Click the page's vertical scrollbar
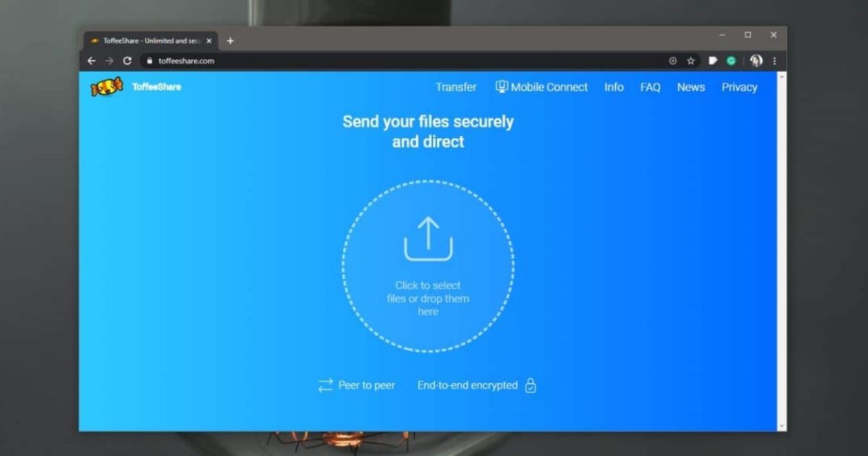Image resolution: width=868 pixels, height=456 pixels. 782,246
